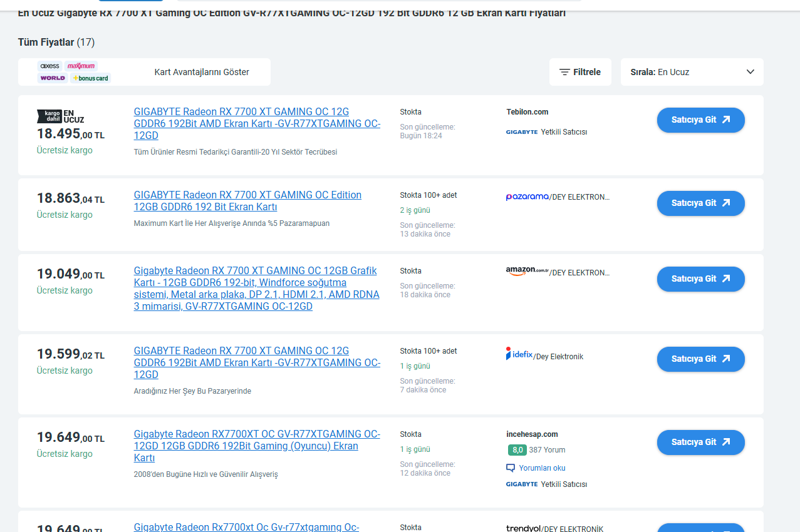The image size is (800, 532).
Task: Open the pazarama listing product title link
Action: pos(247,201)
